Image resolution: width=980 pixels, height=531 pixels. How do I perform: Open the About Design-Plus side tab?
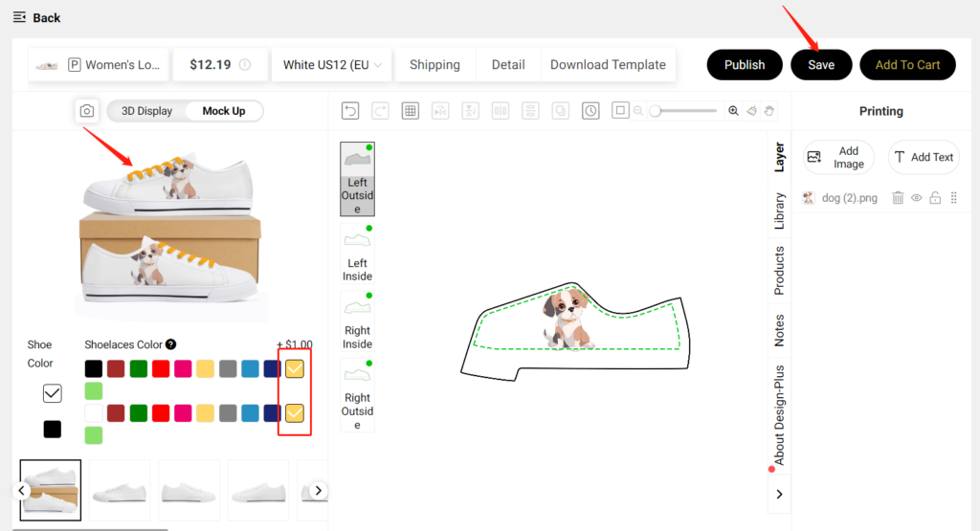[x=779, y=415]
